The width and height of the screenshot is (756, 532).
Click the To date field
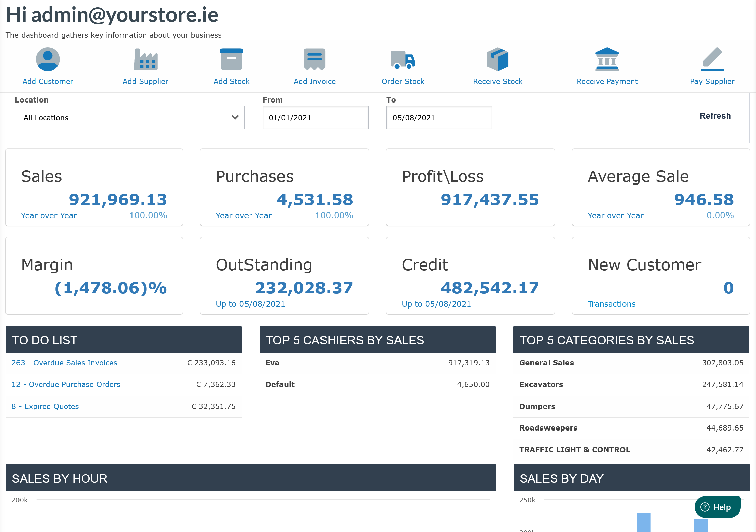(x=439, y=118)
